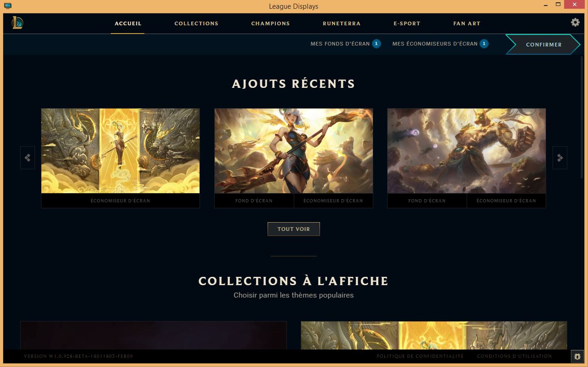Image resolution: width=588 pixels, height=367 pixels.
Task: Select the E-Sport tab
Action: 407,23
